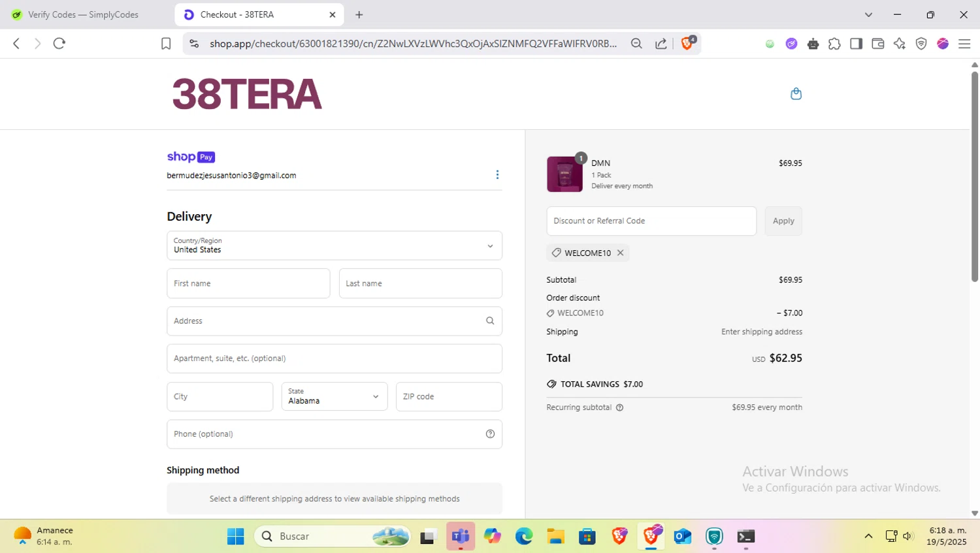Click the address search magnifier icon
Viewport: 980px width, 553px height.
click(x=490, y=321)
